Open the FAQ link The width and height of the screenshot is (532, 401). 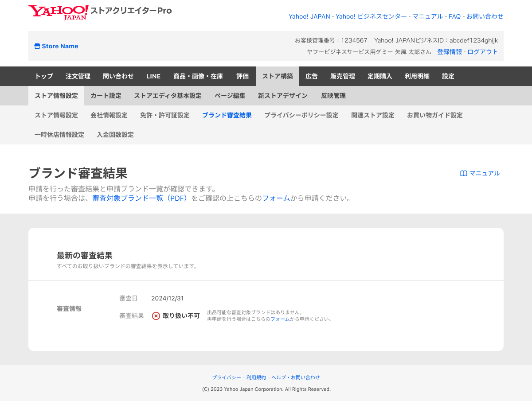pyautogui.click(x=454, y=16)
